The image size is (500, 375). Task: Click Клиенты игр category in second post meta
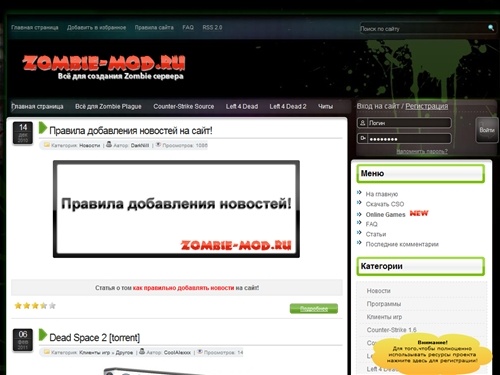[x=94, y=352]
